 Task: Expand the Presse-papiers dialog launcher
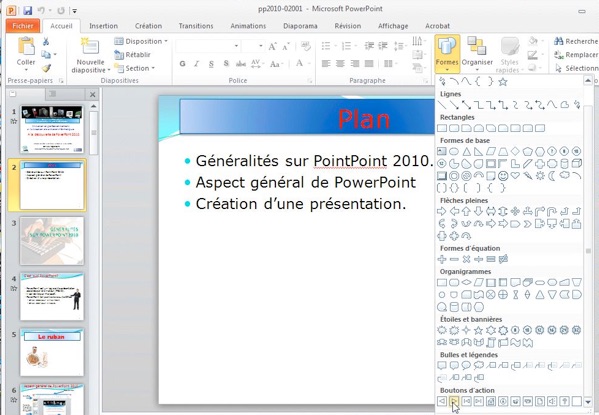(x=61, y=81)
